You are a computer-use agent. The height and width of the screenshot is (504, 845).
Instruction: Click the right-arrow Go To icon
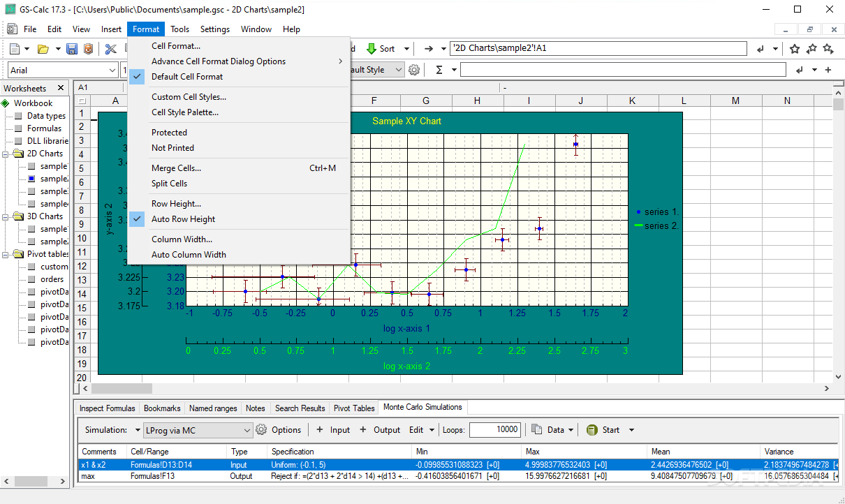pyautogui.click(x=429, y=49)
